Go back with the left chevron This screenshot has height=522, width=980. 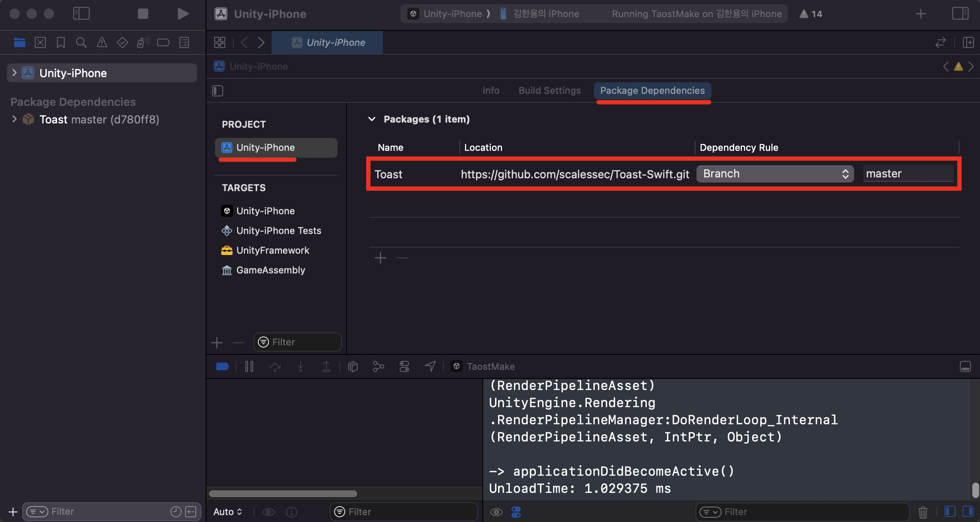click(x=244, y=42)
